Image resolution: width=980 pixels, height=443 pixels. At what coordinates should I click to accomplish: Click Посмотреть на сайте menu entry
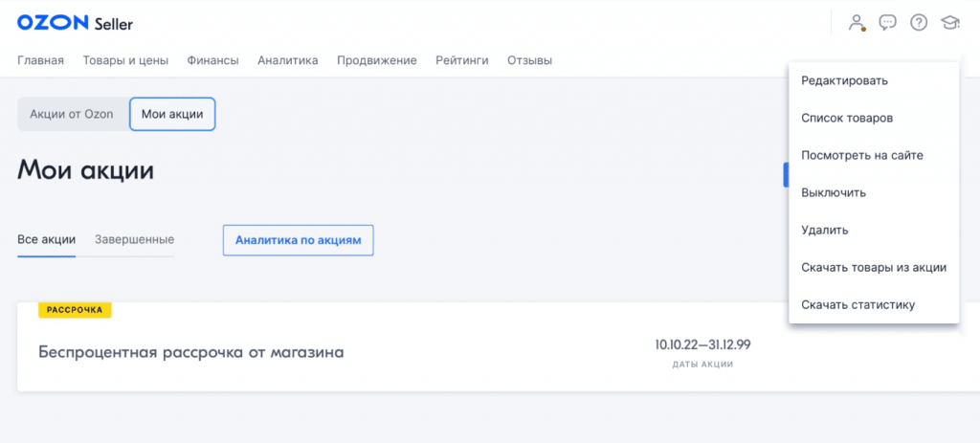click(861, 155)
